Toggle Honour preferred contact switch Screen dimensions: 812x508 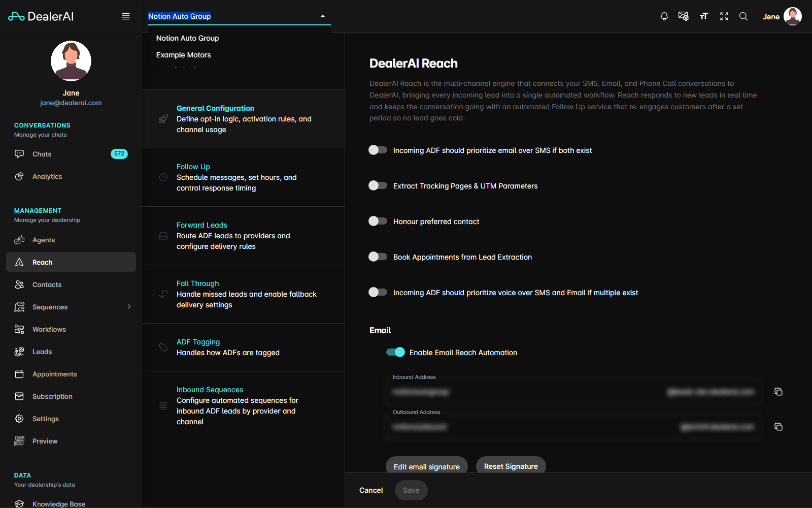pos(378,221)
